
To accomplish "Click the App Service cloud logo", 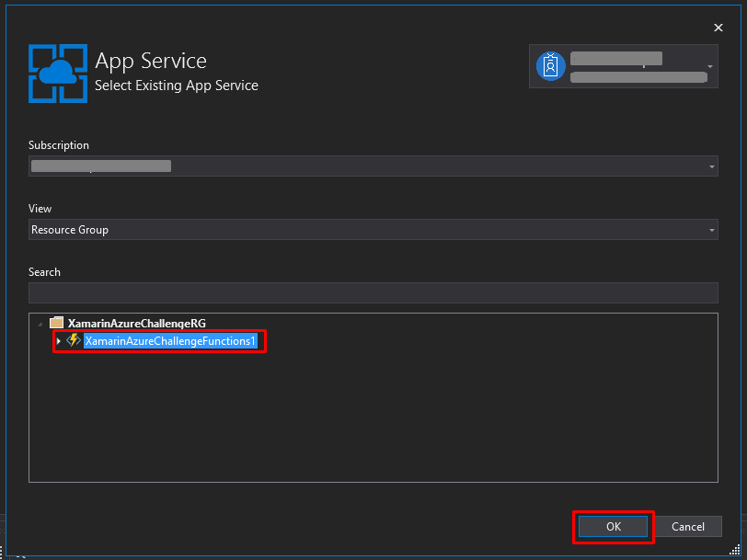I will coord(58,74).
